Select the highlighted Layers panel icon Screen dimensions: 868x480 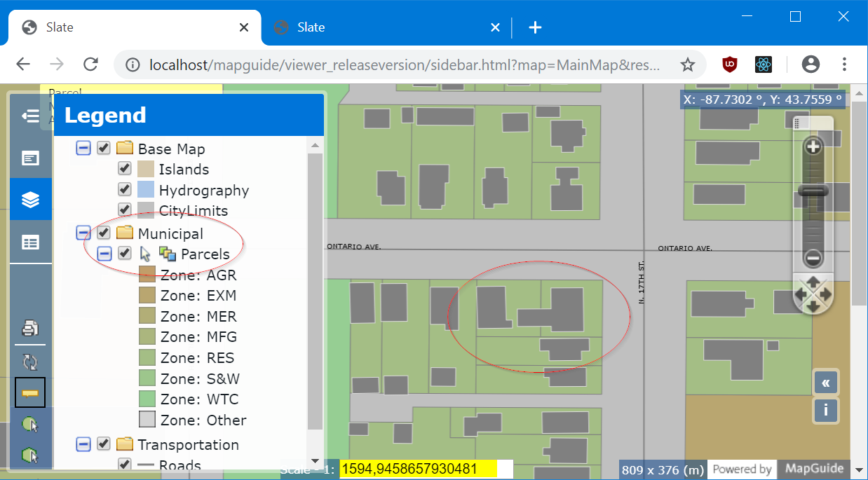[x=30, y=198]
